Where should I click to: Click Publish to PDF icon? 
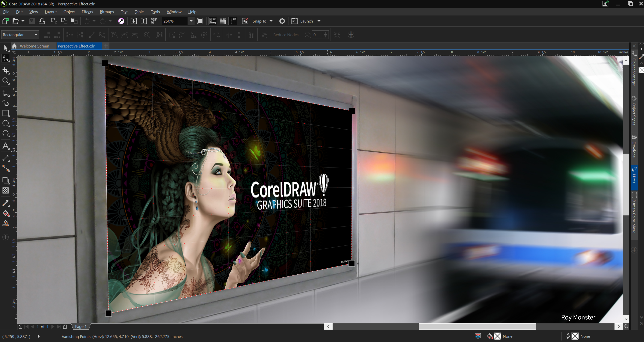[x=153, y=21]
